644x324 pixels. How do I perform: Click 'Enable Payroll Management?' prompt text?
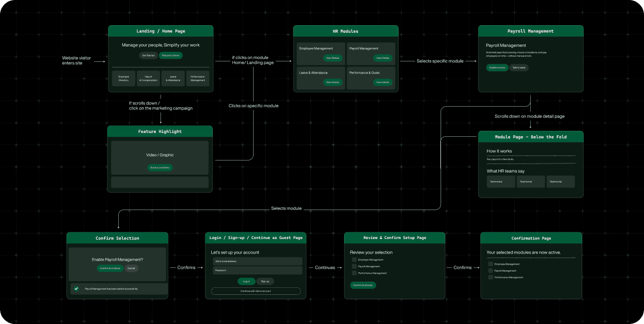pos(117,260)
